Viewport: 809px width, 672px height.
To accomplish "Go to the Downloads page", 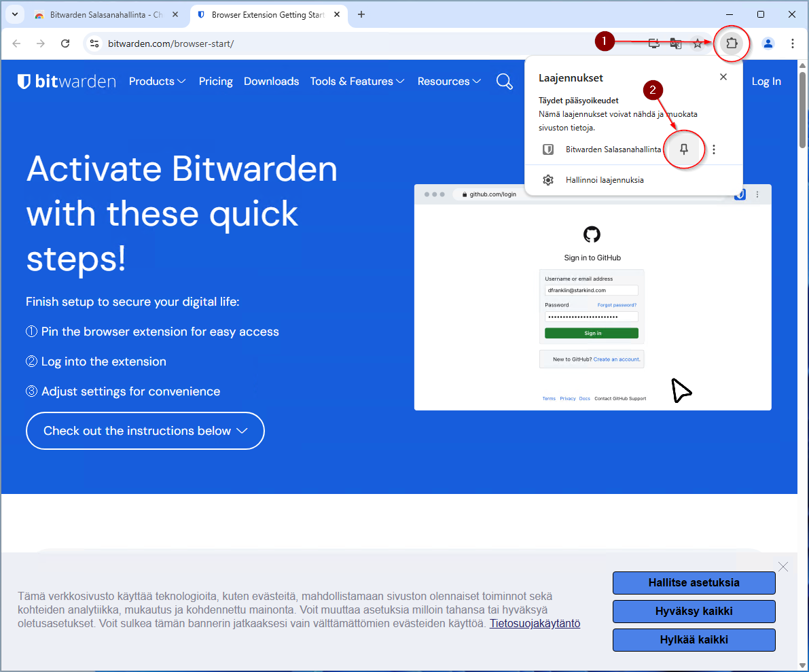I will tap(272, 81).
